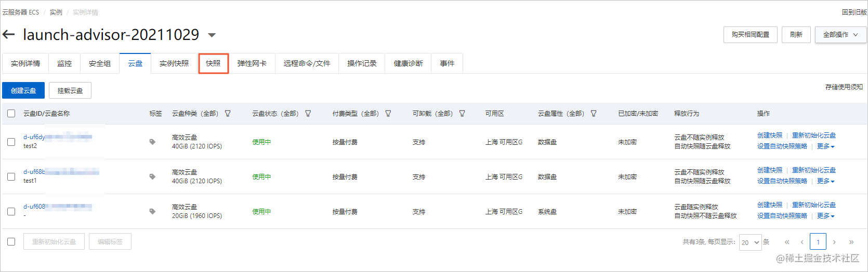Open the 云服务器 ECS breadcrumb
868x272 pixels.
(21, 12)
